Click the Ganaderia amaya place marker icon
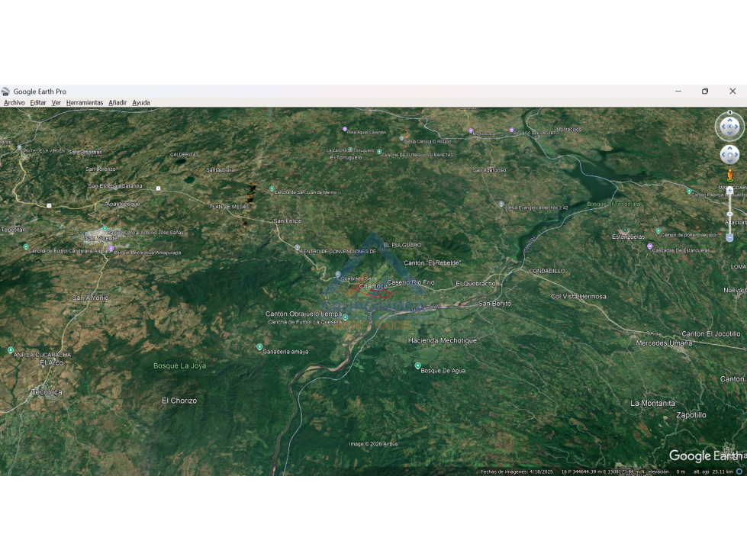747x560 pixels. pos(259,346)
